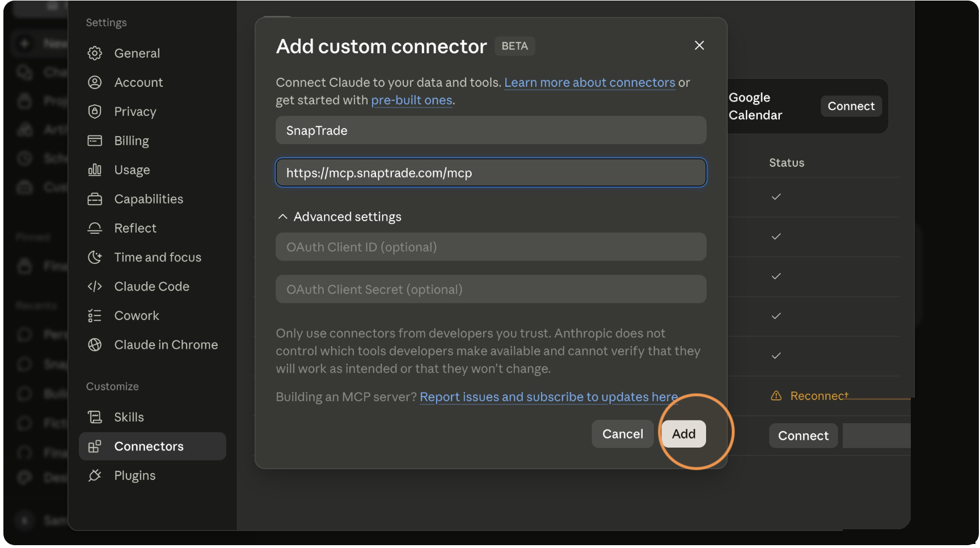Click the Google Calendar label
Image resolution: width=980 pixels, height=548 pixels.
(x=755, y=106)
